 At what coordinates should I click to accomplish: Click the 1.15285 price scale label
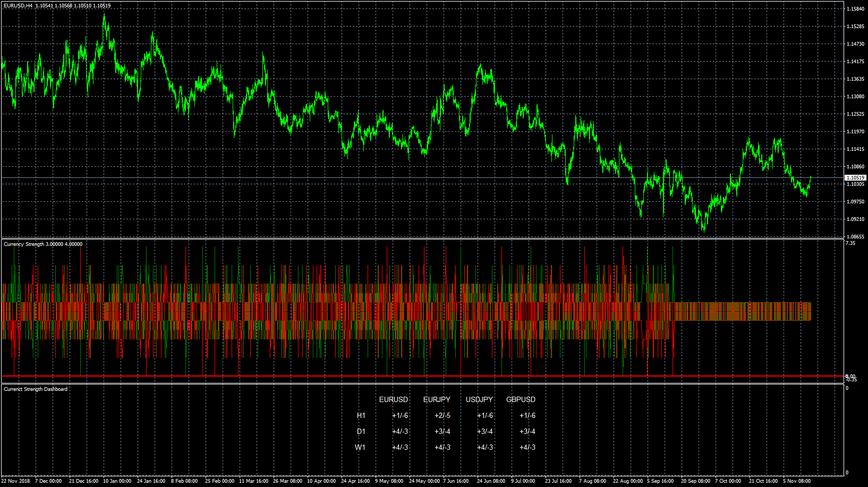tap(855, 27)
